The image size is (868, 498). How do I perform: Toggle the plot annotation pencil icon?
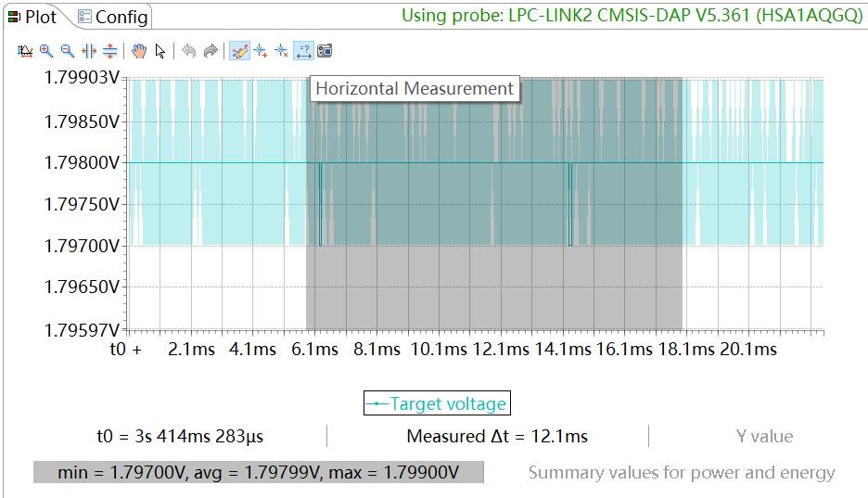[239, 51]
